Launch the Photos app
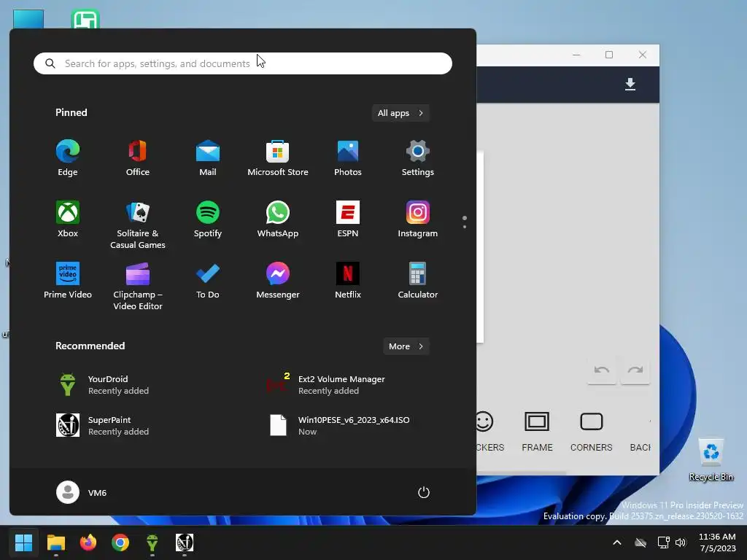The height and width of the screenshot is (560, 747). 348,158
